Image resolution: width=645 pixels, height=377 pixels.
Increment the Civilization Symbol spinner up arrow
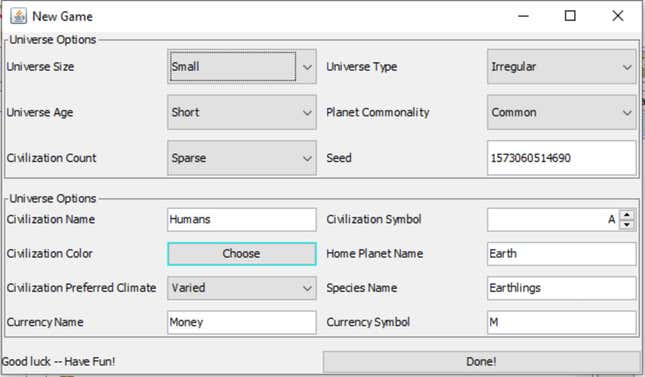pyautogui.click(x=626, y=214)
